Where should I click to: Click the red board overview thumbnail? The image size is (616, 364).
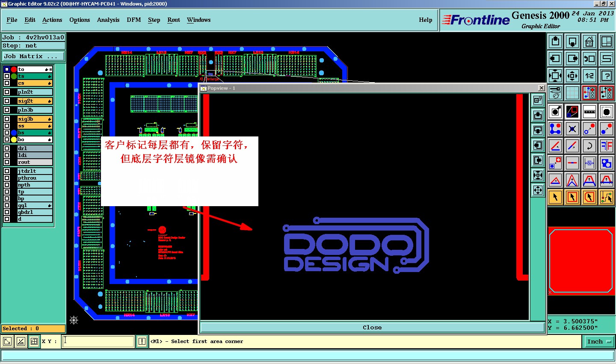(x=581, y=261)
